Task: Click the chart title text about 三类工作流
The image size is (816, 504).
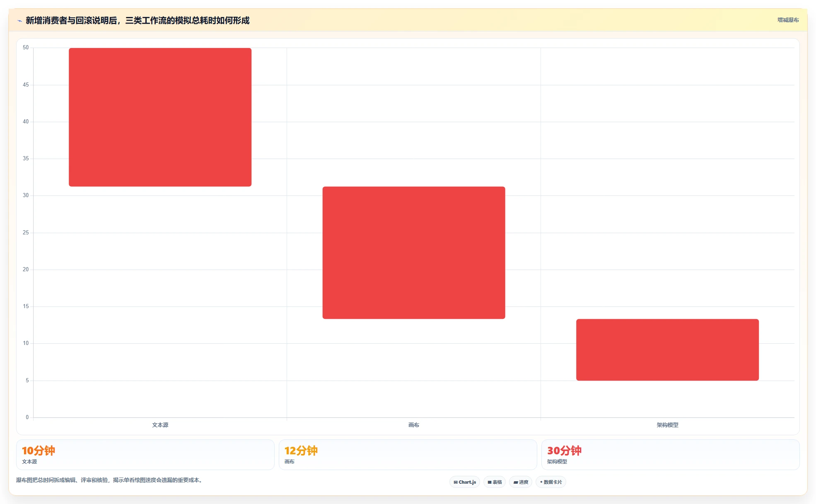Action: click(138, 20)
